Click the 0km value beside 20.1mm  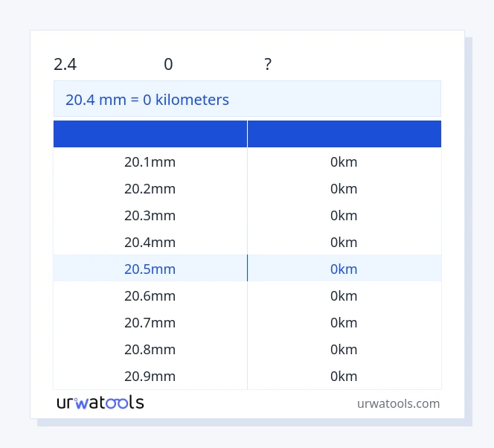click(x=344, y=161)
